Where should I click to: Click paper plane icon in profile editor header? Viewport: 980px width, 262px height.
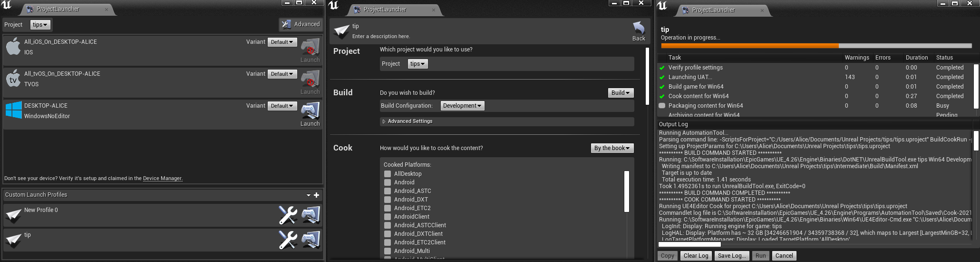[x=341, y=31]
